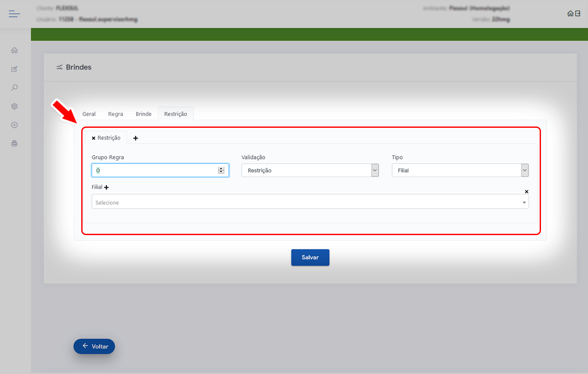588x374 pixels.
Task: Click the home icon in left sidebar
Action: tap(15, 50)
